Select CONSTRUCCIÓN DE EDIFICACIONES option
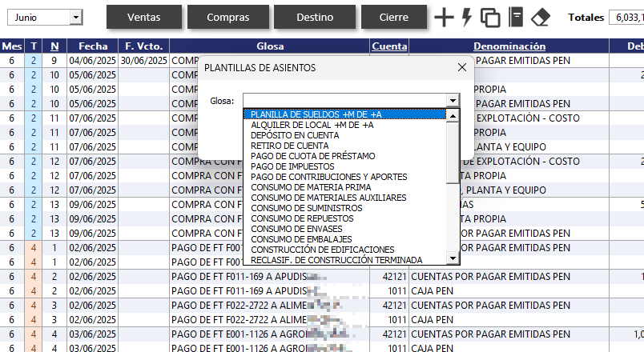 click(x=344, y=250)
